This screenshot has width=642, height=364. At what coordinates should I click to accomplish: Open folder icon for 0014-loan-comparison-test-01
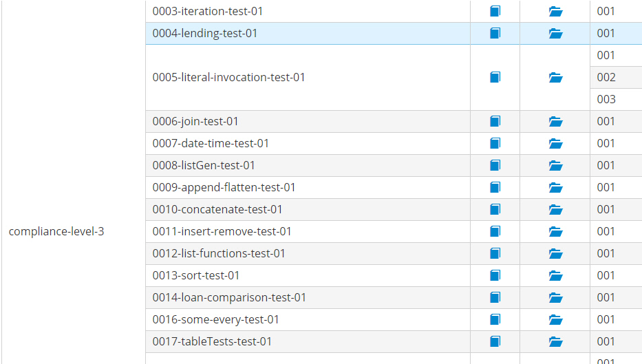[555, 297]
